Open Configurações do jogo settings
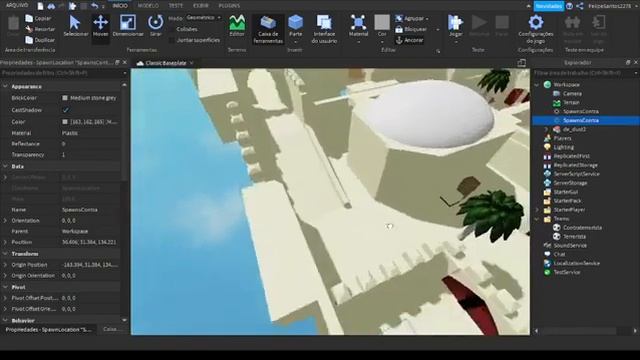The height and width of the screenshot is (360, 640). click(x=536, y=29)
